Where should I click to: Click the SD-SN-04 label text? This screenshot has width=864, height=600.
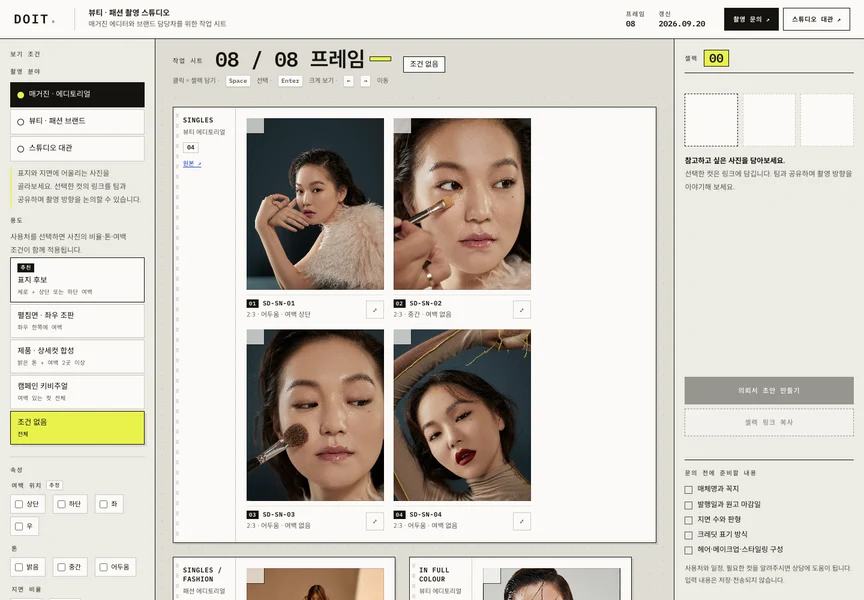425,515
